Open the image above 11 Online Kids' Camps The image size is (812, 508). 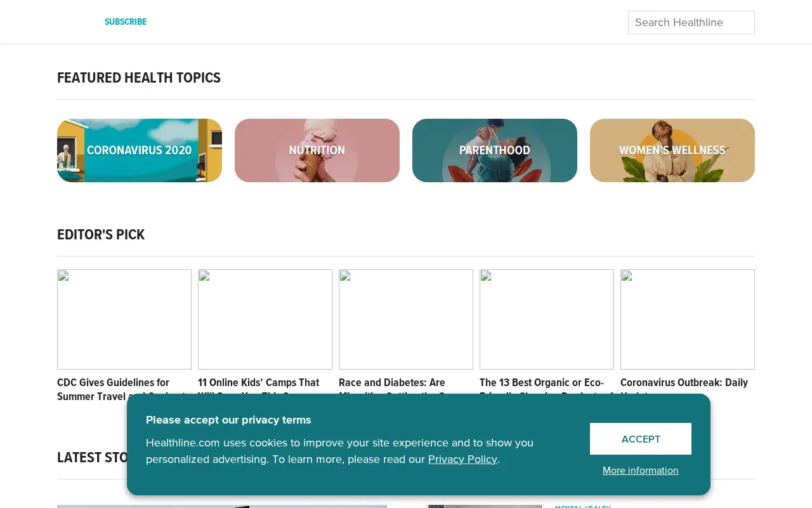(265, 319)
